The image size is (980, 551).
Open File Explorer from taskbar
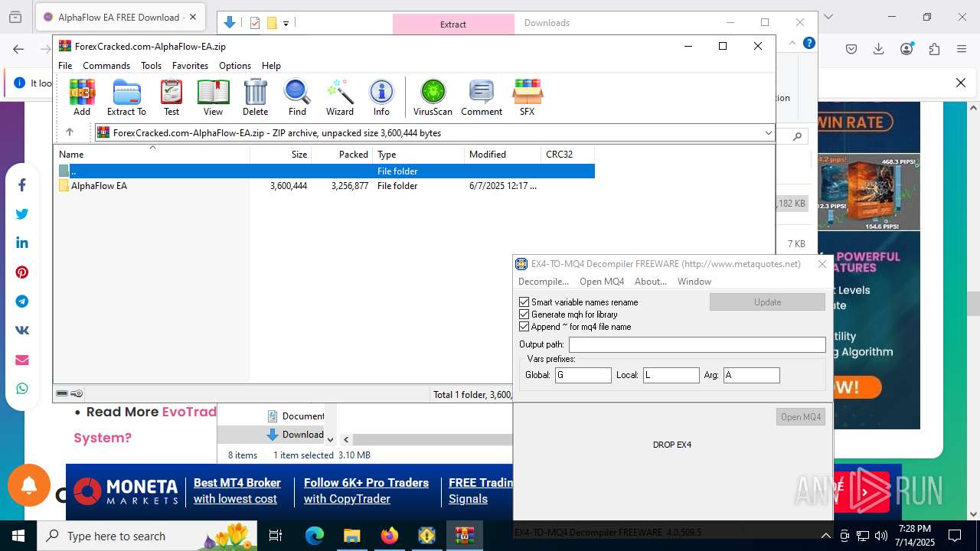click(x=351, y=536)
